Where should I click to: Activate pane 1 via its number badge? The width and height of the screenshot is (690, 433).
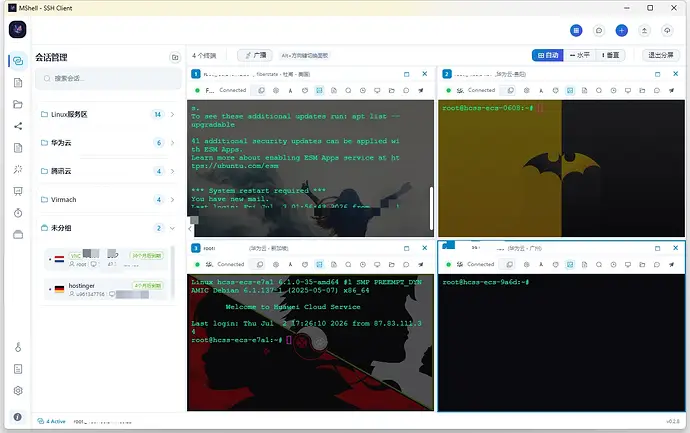pyautogui.click(x=196, y=74)
